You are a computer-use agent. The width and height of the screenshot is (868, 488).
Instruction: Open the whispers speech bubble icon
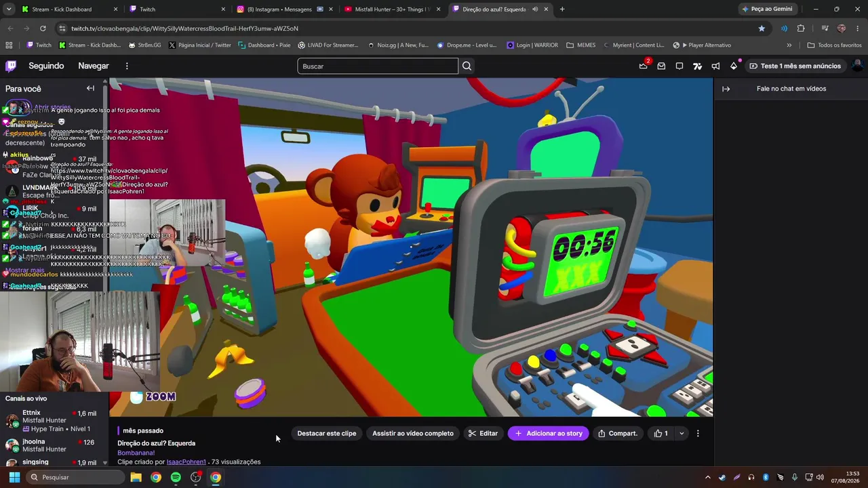tap(679, 66)
